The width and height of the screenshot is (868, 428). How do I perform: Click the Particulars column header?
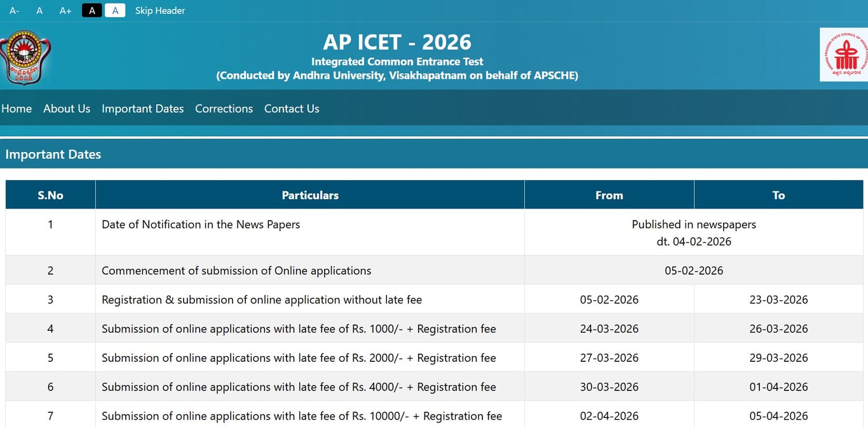[x=310, y=195]
